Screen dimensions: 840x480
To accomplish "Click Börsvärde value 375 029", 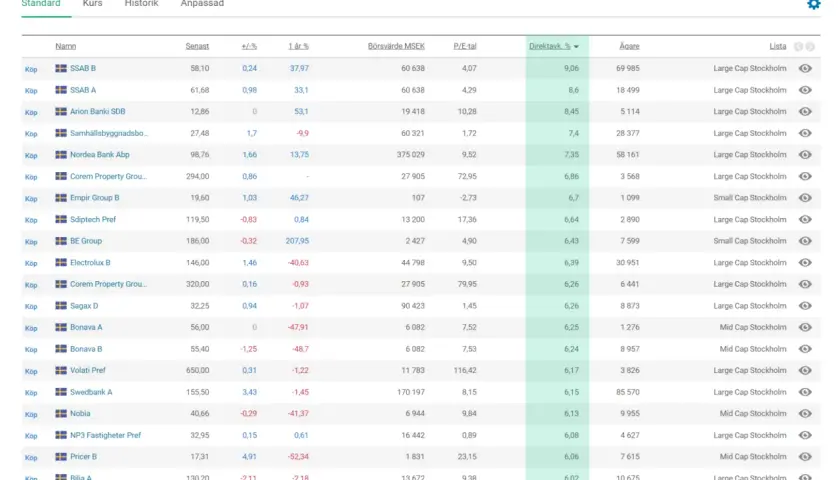I will coord(411,154).
